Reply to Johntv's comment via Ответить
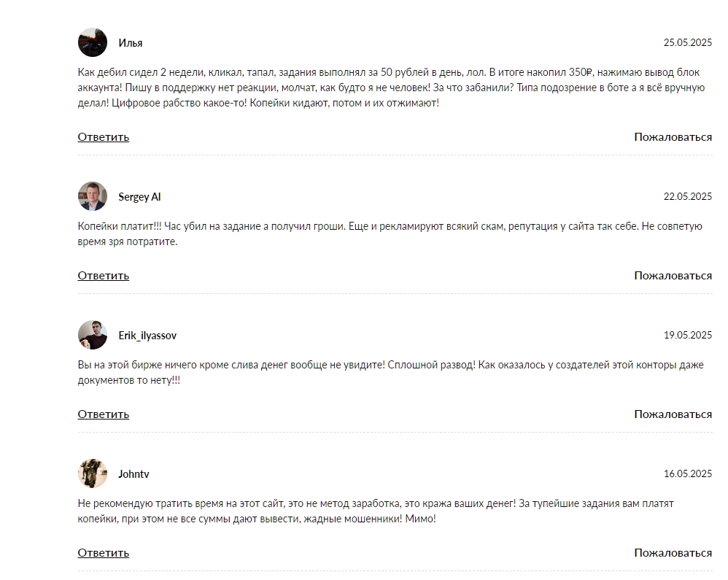This screenshot has width=728, height=580. point(104,553)
